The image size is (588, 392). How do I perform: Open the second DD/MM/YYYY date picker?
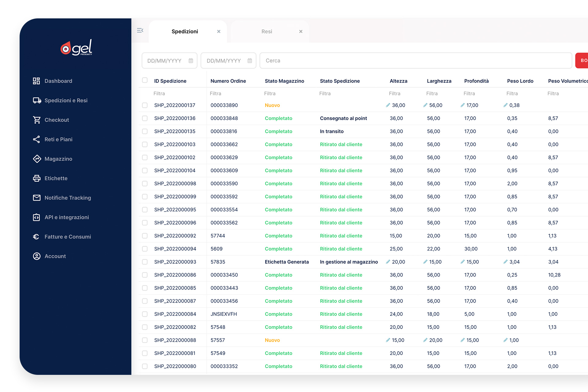tap(250, 60)
